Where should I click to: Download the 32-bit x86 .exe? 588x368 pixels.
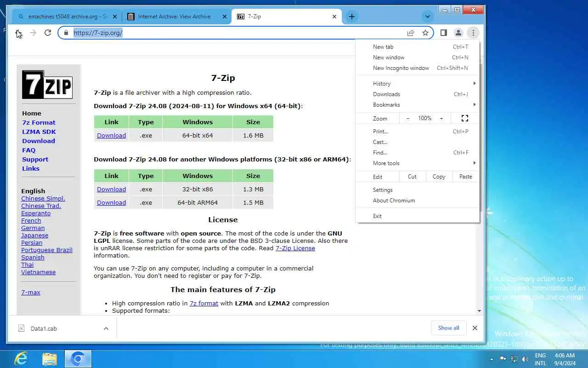coord(111,189)
